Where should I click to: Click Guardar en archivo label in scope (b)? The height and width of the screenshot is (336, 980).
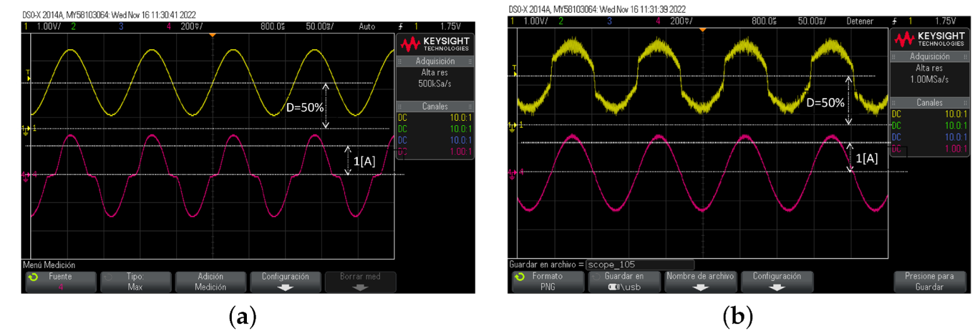pos(546,265)
